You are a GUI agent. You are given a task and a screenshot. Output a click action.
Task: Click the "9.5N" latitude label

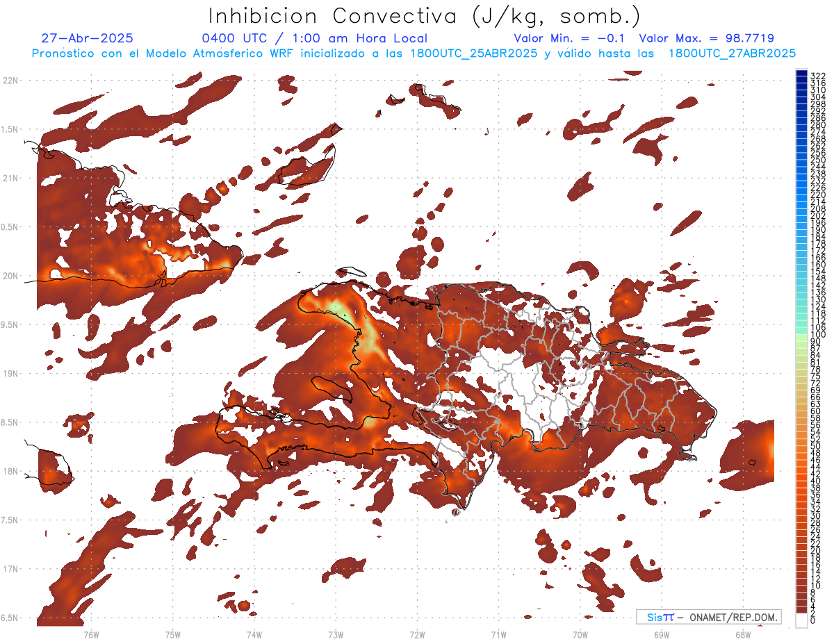point(10,324)
